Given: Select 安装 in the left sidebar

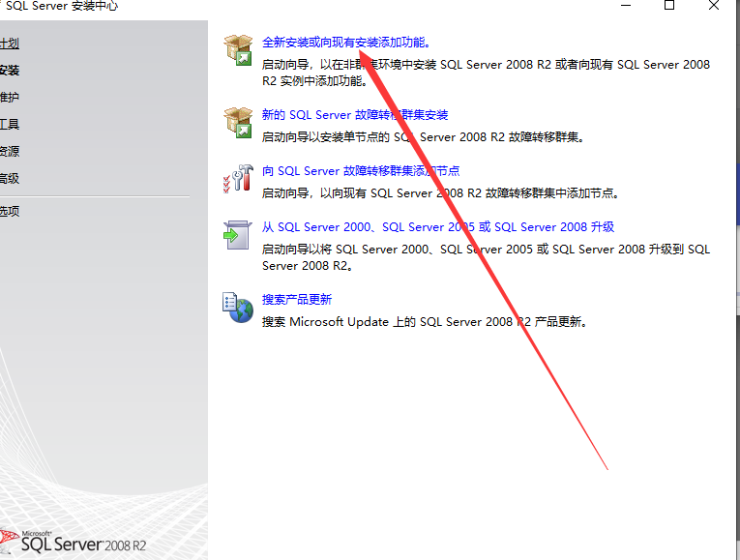Looking at the screenshot, I should (10, 71).
